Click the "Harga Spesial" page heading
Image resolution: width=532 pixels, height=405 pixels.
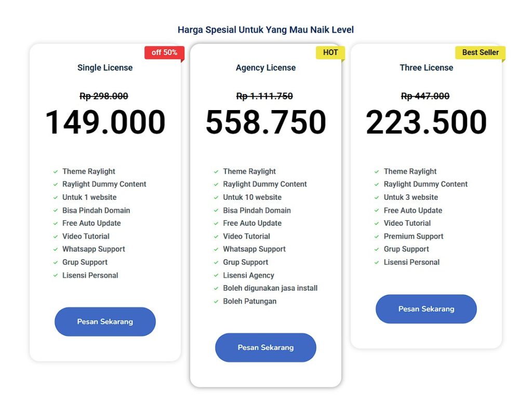(265, 30)
